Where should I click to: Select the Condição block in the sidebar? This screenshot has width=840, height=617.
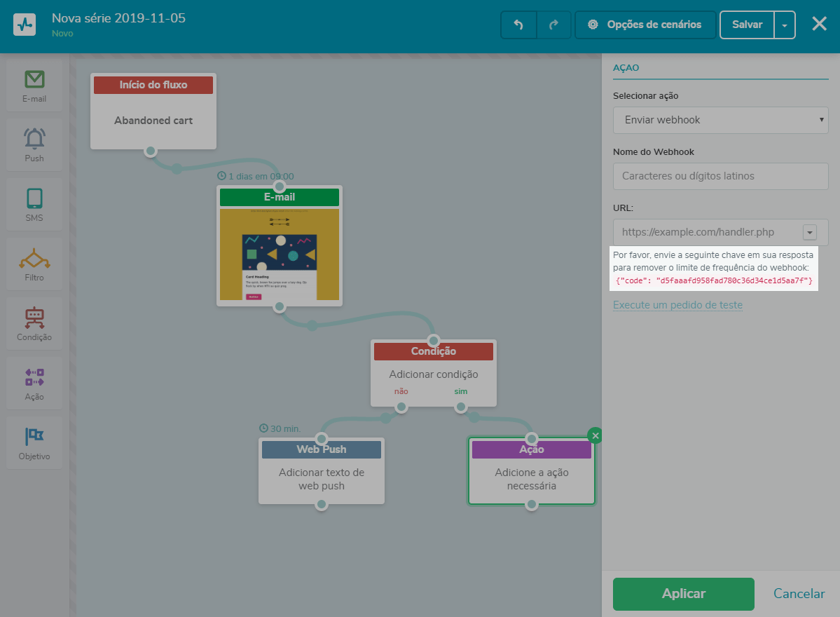click(x=34, y=323)
